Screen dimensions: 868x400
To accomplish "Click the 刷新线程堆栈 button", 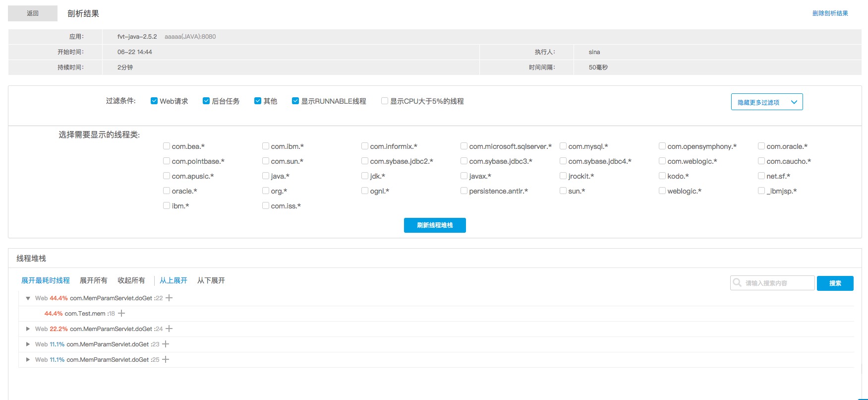I will [x=435, y=225].
